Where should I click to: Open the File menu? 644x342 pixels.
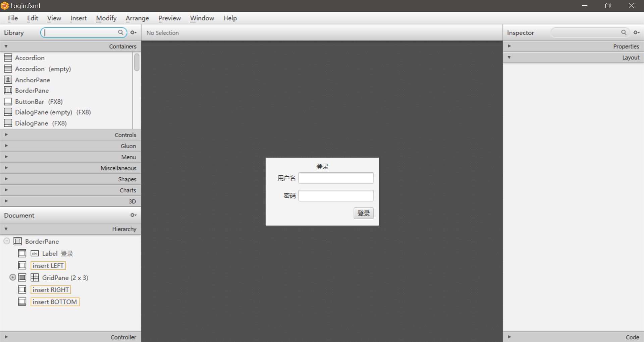(13, 18)
